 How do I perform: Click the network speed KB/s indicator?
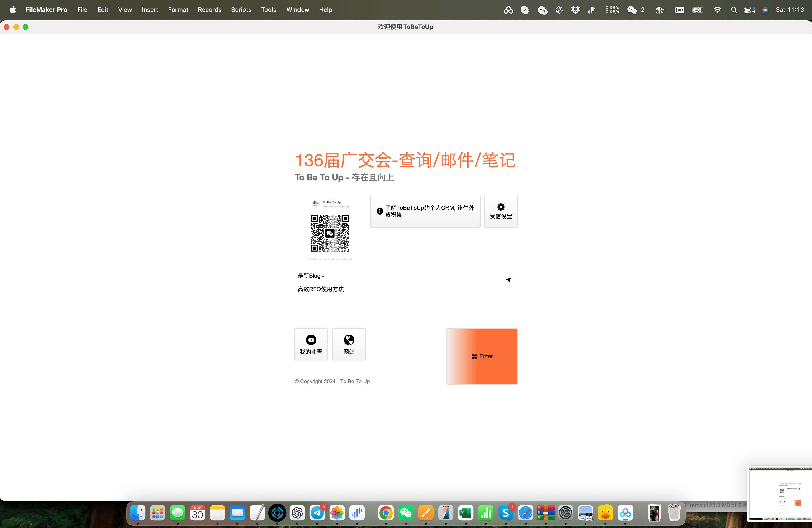coord(612,10)
